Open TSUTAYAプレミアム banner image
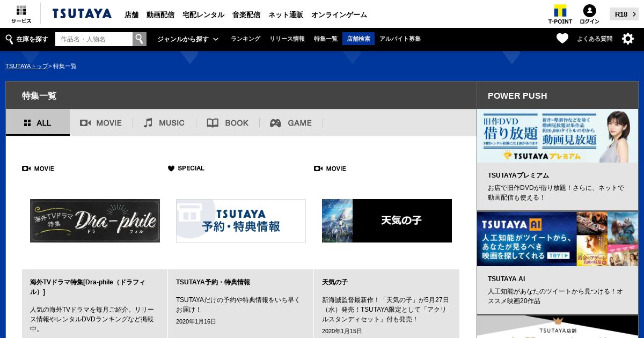 [558, 136]
